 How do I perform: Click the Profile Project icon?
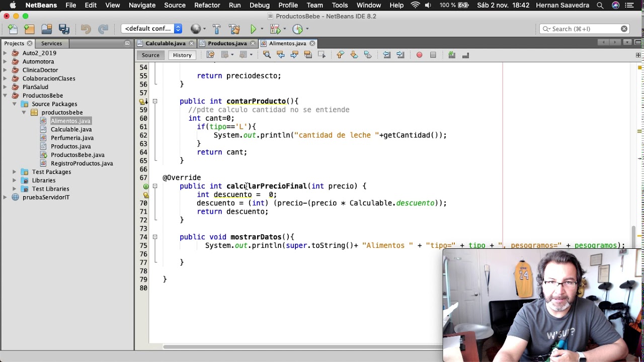click(x=297, y=29)
